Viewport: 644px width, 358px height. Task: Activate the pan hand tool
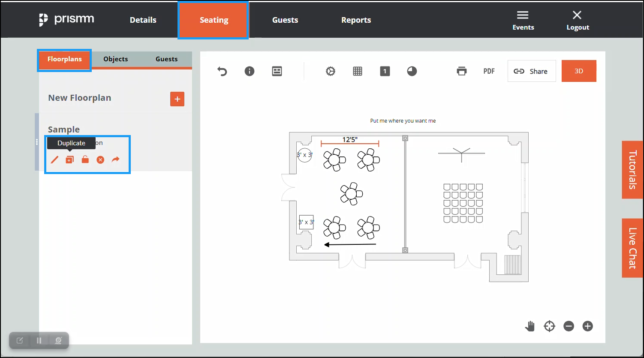coord(530,326)
